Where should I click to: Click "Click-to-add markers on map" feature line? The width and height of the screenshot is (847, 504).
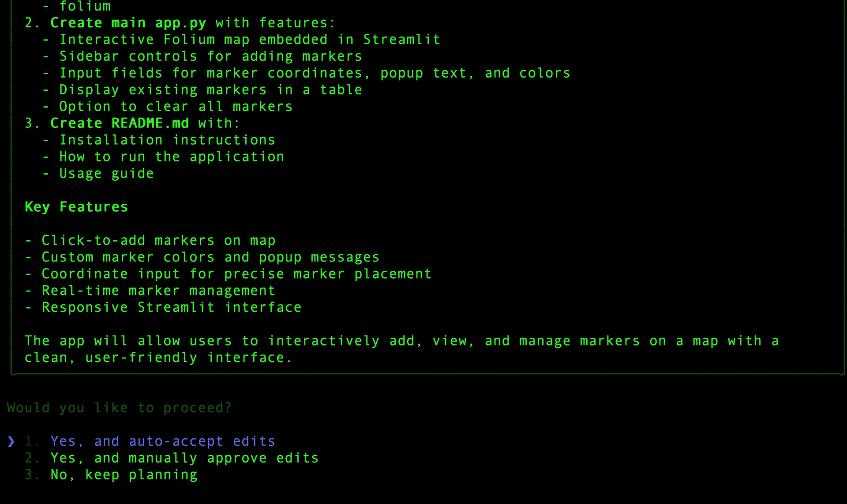[158, 241]
